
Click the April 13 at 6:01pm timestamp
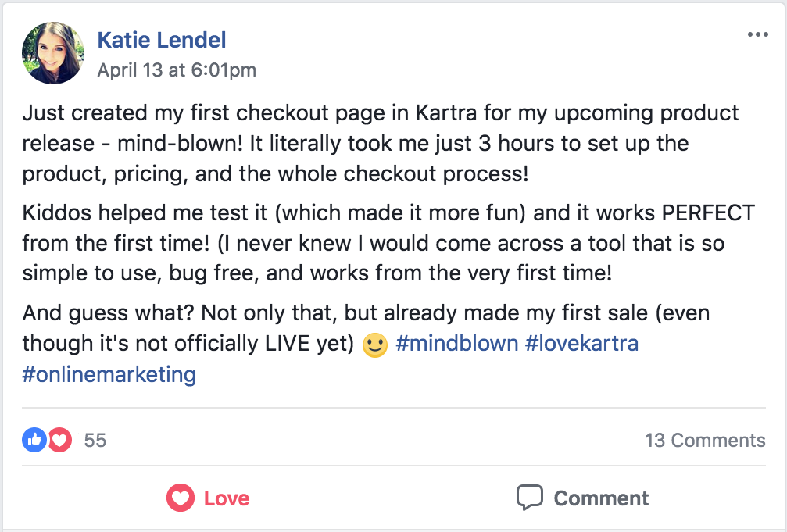click(x=177, y=70)
